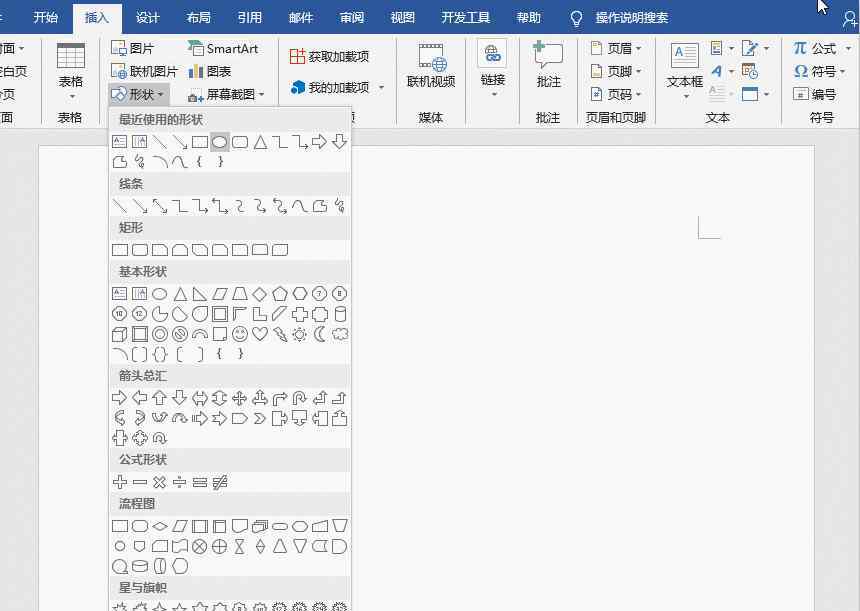The image size is (860, 611).
Task: Switch to the 邮件 Mailings tab
Action: pyautogui.click(x=301, y=18)
